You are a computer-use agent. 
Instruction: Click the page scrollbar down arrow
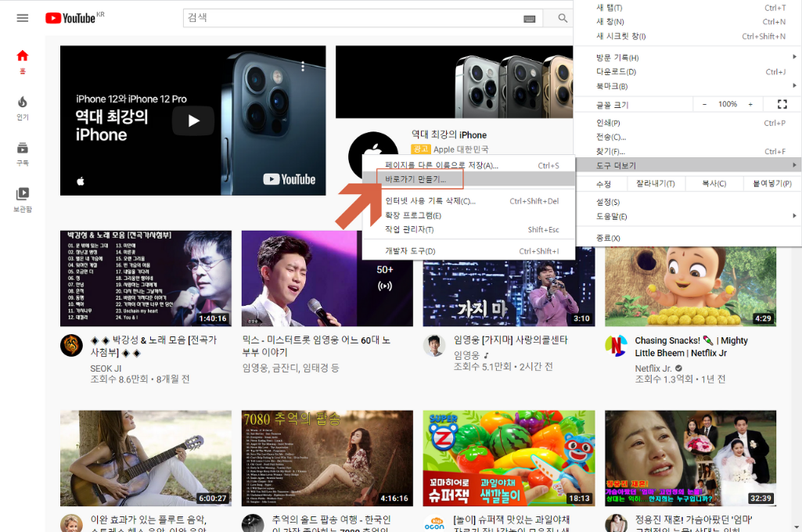(x=797, y=527)
